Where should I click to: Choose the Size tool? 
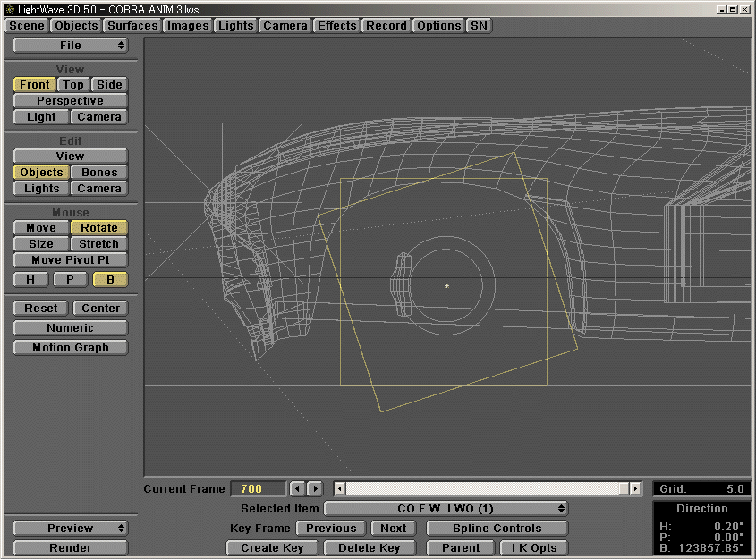tap(39, 243)
